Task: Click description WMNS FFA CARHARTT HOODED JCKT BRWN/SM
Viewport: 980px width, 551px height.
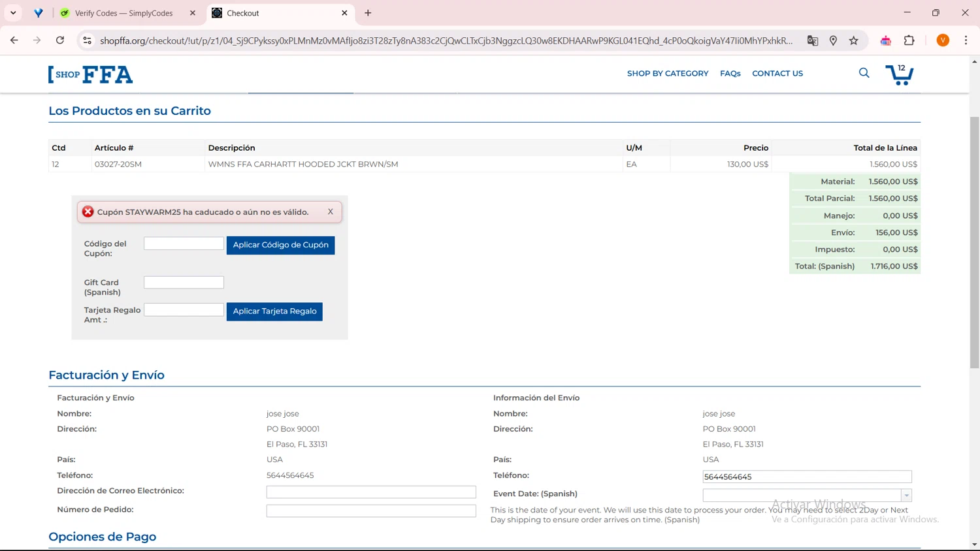Action: (303, 164)
